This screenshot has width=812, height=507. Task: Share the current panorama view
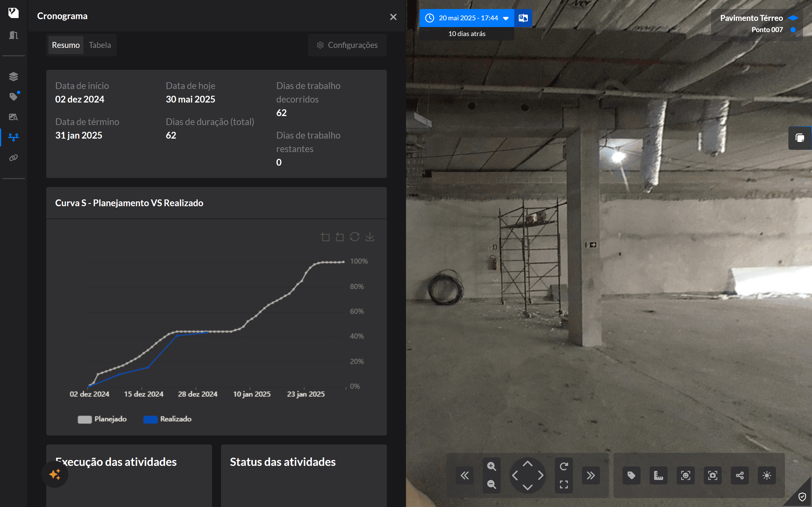click(x=740, y=475)
